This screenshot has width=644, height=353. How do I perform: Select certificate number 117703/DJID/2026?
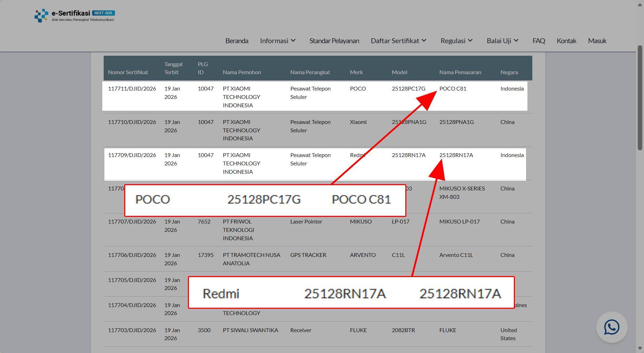pos(132,330)
